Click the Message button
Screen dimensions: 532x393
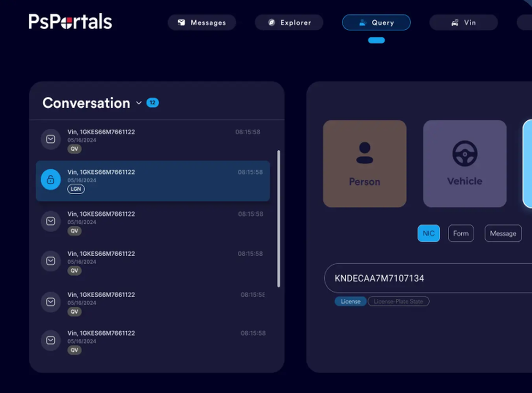pyautogui.click(x=503, y=233)
